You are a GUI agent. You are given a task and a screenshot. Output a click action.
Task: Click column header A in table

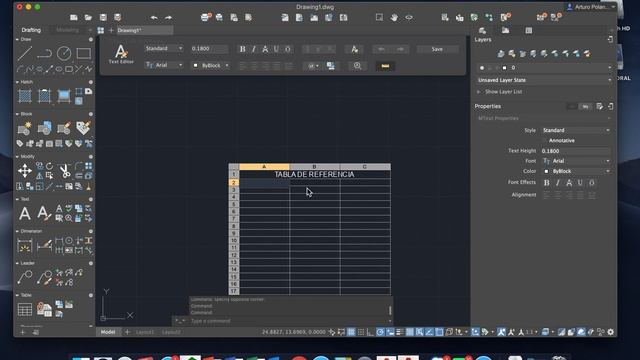[x=264, y=167]
